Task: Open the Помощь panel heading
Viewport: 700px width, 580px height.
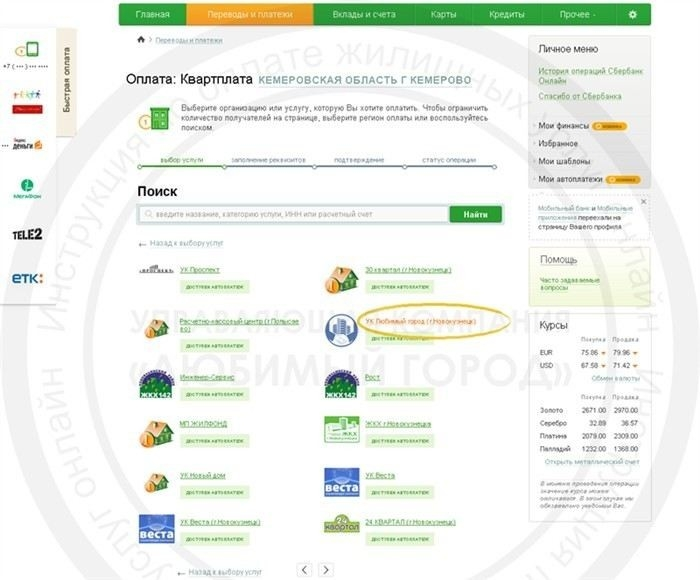Action: tap(558, 260)
